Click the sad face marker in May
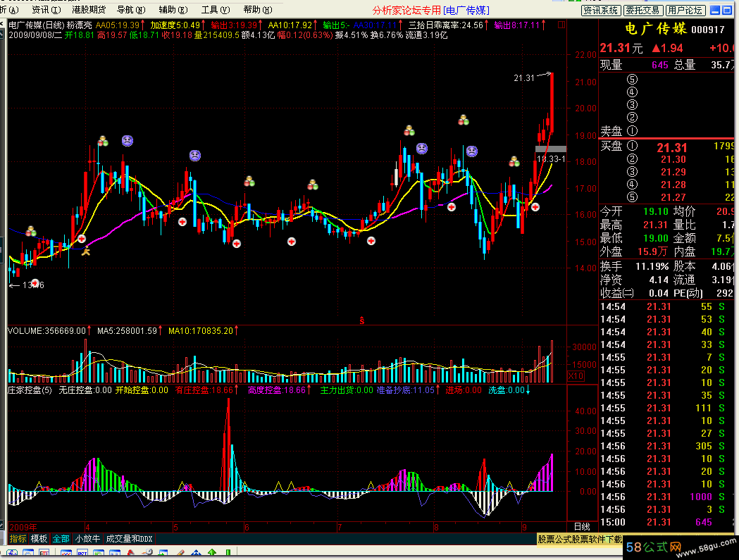Image resolution: width=739 pixels, height=560 pixels. (195, 155)
